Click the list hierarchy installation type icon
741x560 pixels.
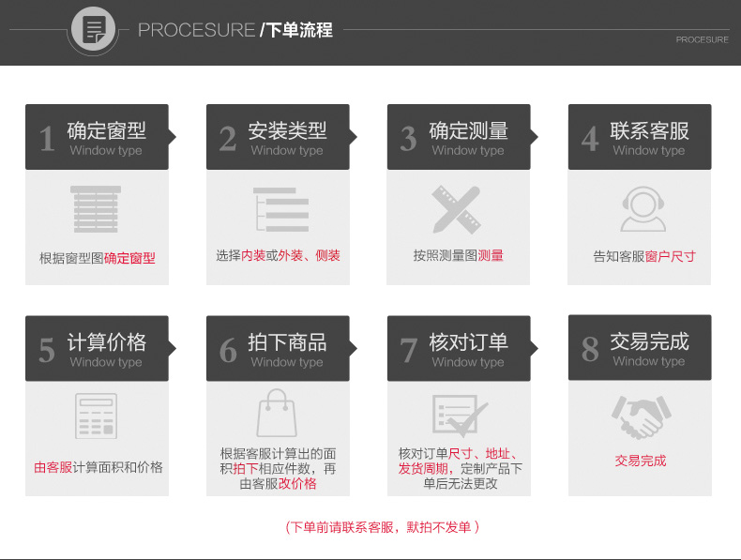pyautogui.click(x=281, y=209)
